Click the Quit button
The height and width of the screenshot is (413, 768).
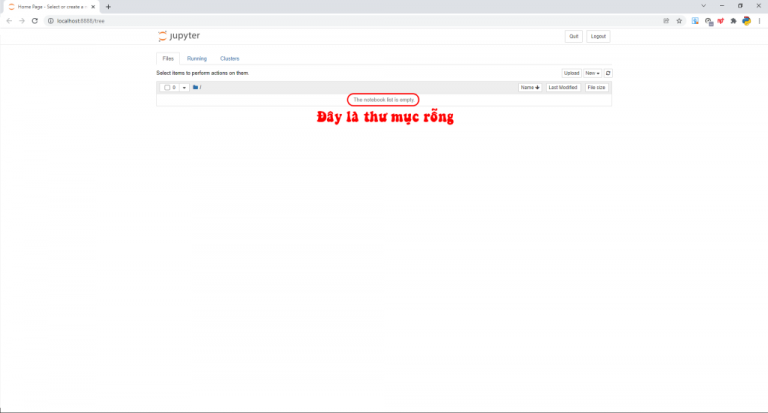click(574, 36)
